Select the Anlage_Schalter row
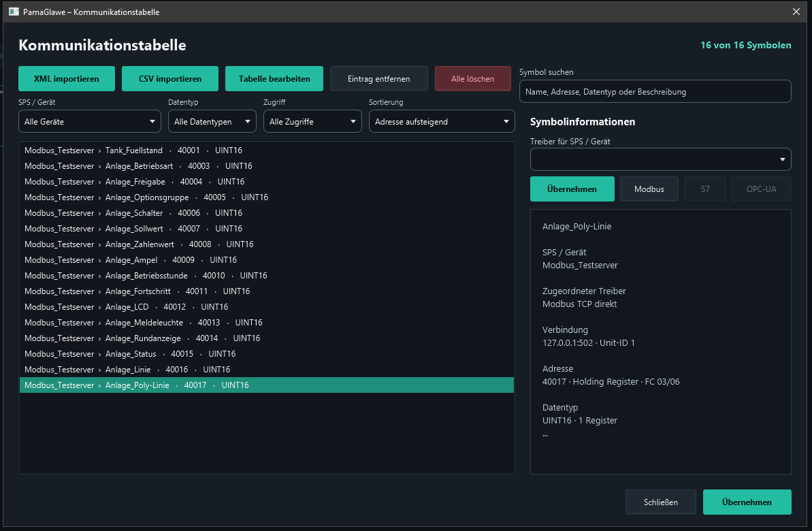The width and height of the screenshot is (812, 531). coord(267,213)
